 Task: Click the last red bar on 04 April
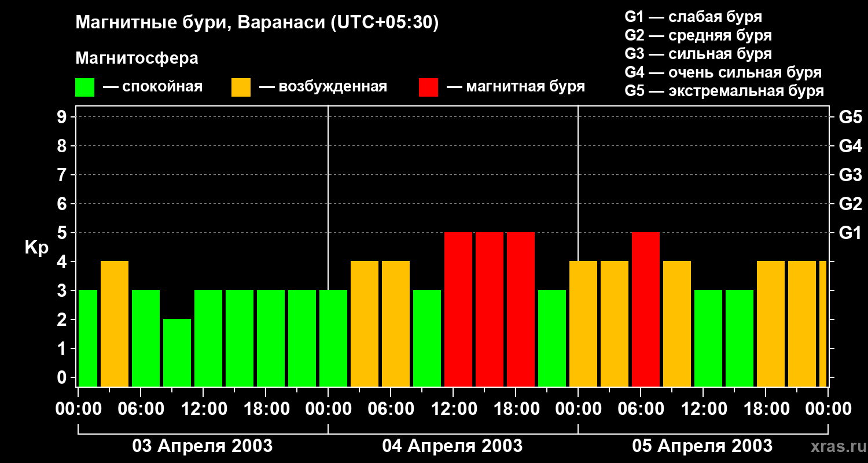(x=521, y=310)
